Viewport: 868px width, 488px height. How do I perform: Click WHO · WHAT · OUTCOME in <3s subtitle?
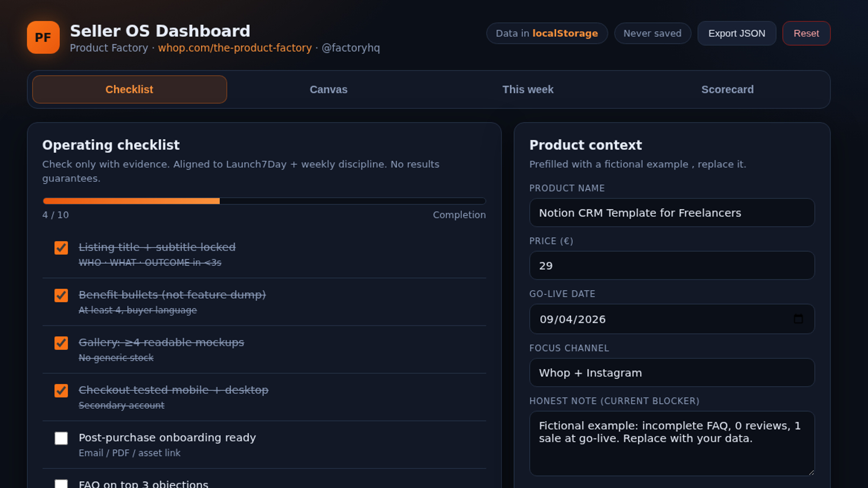pos(150,263)
